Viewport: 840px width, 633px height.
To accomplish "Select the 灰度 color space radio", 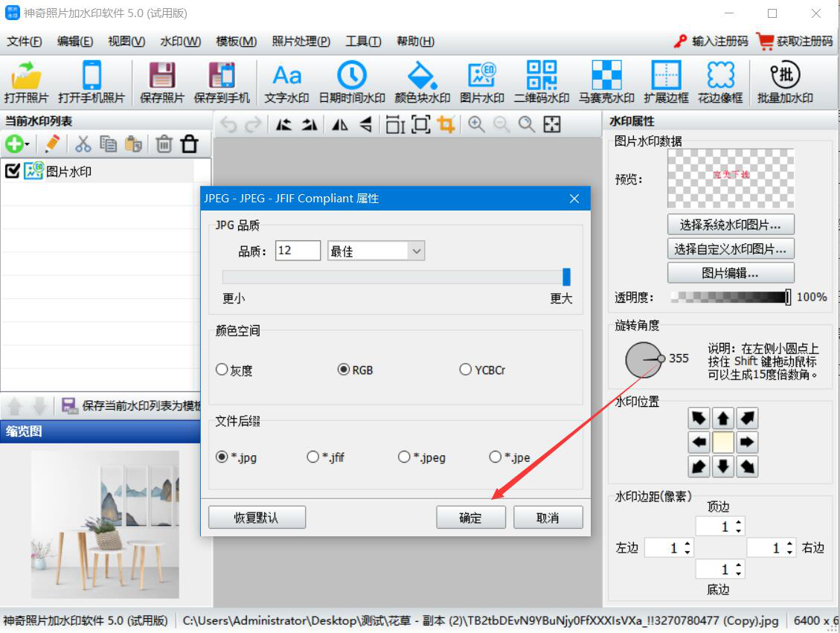I will click(x=221, y=370).
